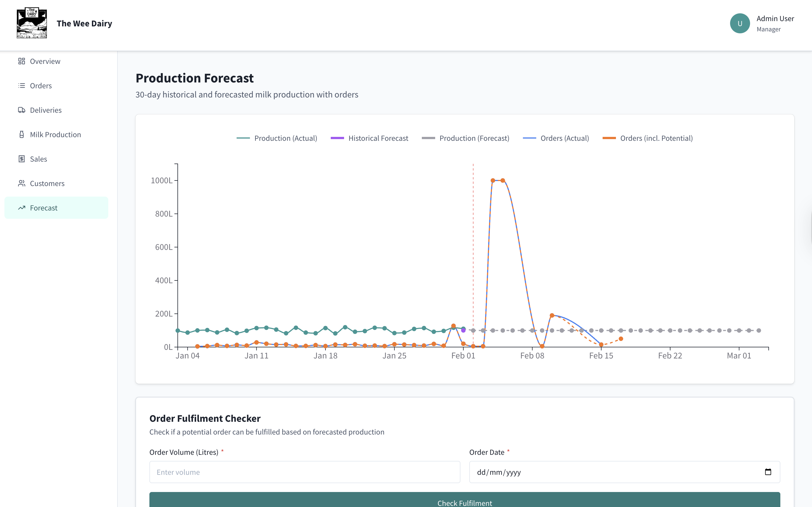The width and height of the screenshot is (812, 507).
Task: Hide the Orders (Actual) legend series
Action: click(x=565, y=138)
